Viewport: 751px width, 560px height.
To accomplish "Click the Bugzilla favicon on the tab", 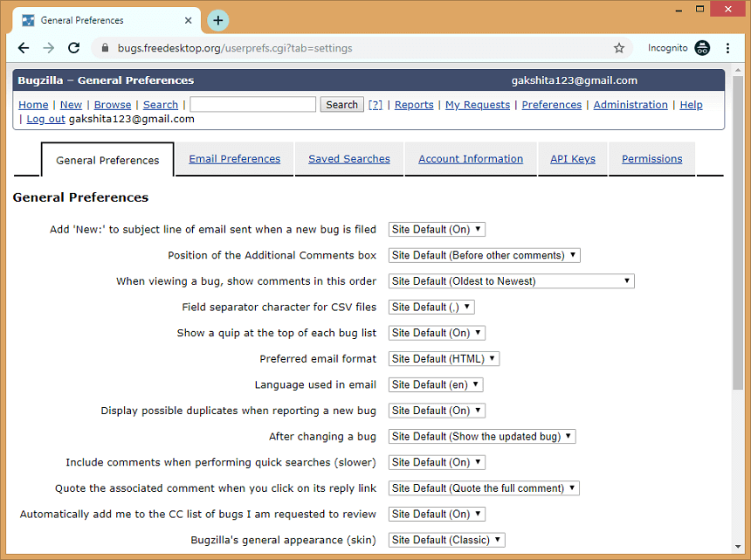I will [28, 21].
